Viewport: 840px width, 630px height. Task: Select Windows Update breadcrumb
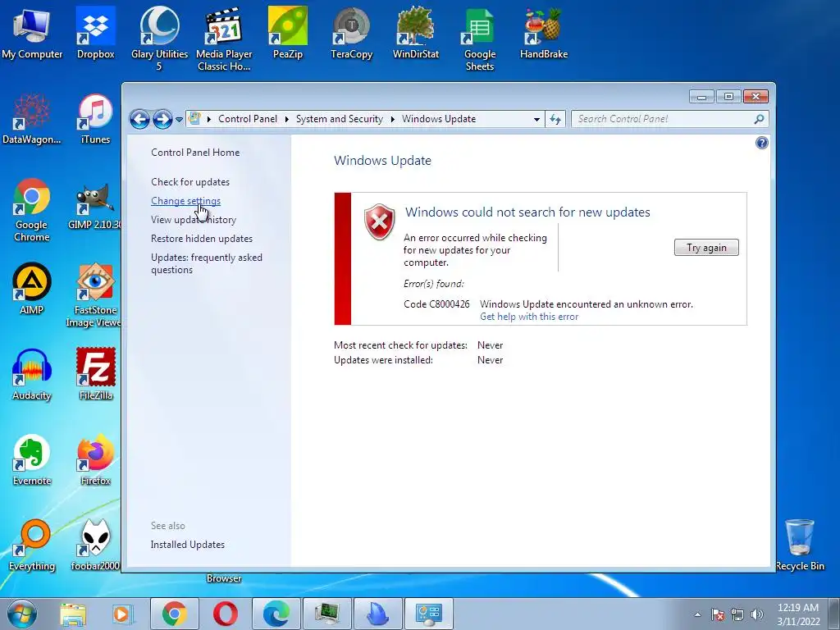[439, 119]
